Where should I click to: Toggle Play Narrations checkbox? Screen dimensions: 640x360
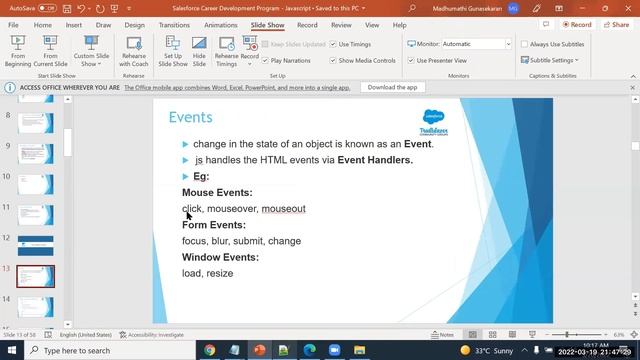[x=265, y=60]
